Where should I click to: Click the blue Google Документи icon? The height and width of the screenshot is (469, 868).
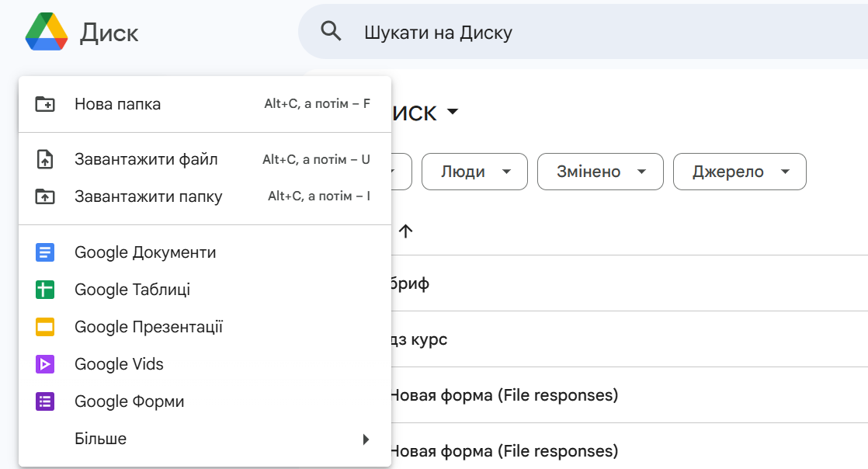tap(45, 253)
